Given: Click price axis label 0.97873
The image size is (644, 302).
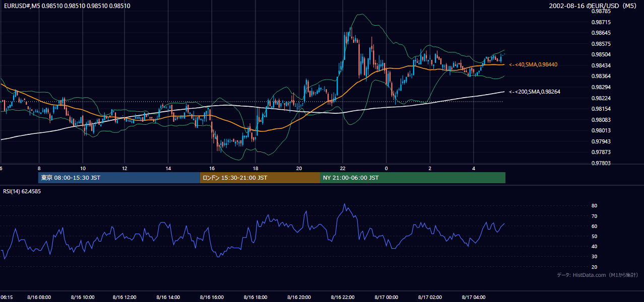Looking at the screenshot, I should [x=601, y=153].
